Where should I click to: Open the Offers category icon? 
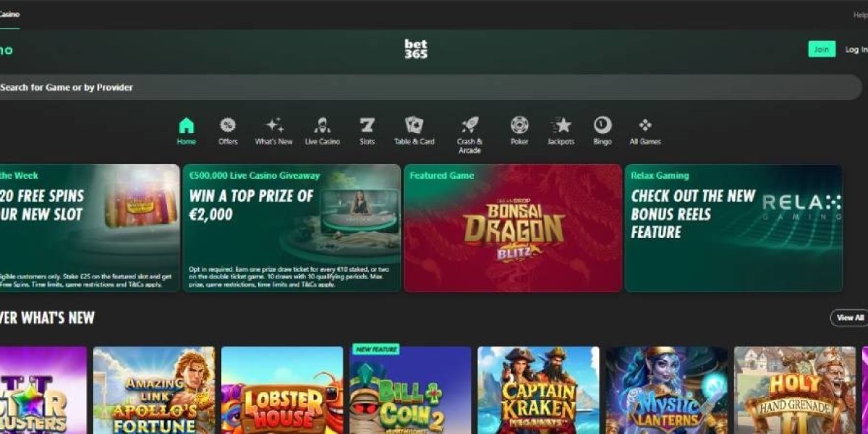coord(228,125)
